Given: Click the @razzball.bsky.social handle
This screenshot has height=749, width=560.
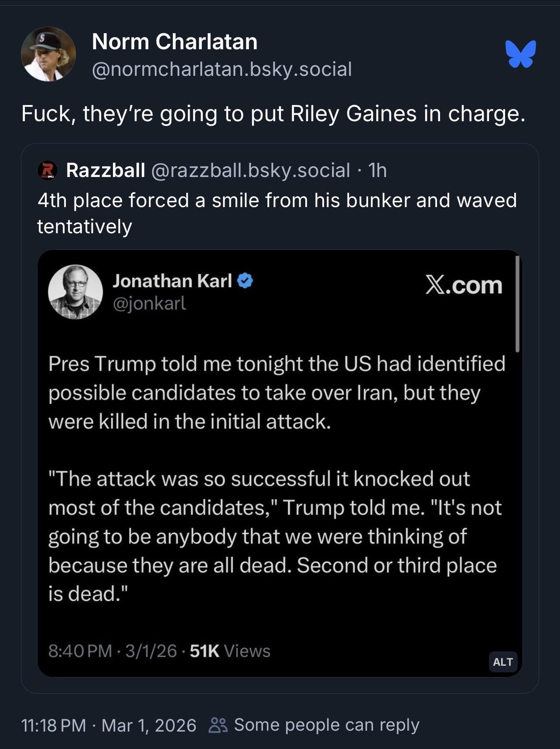Looking at the screenshot, I should [x=250, y=170].
